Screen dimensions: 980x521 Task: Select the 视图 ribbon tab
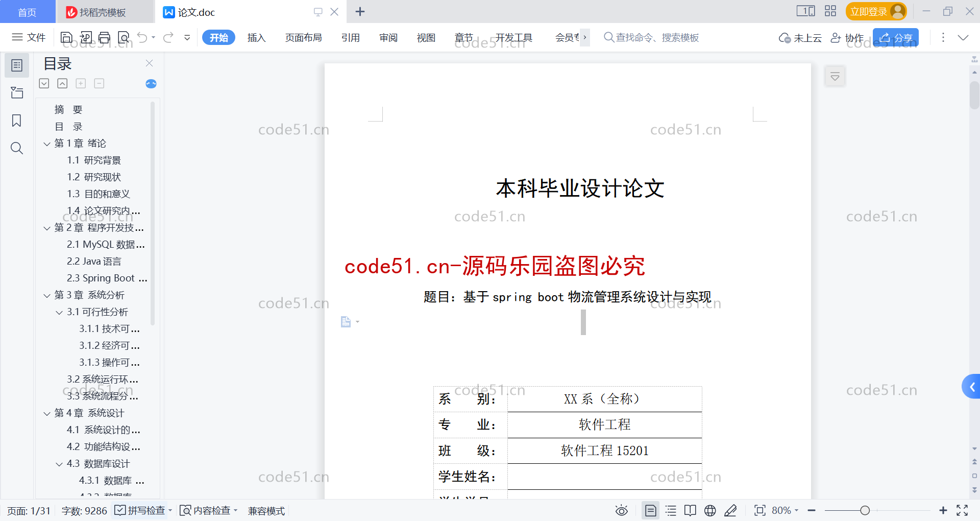(426, 37)
